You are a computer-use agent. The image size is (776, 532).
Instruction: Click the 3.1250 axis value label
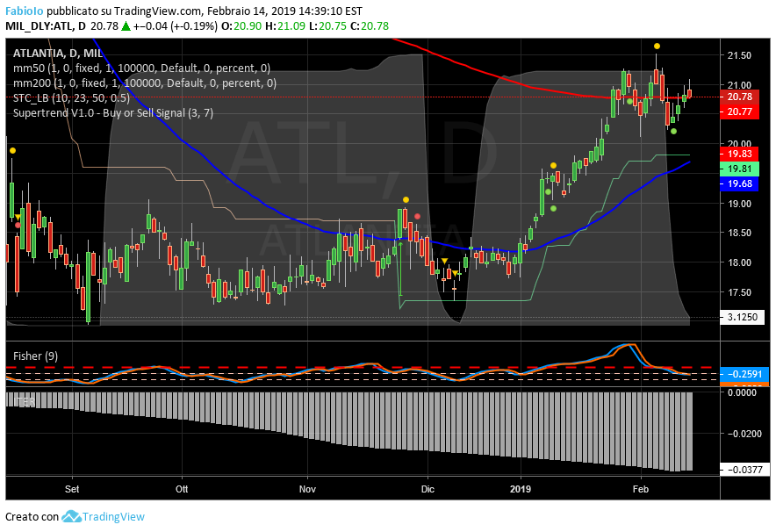tap(743, 317)
